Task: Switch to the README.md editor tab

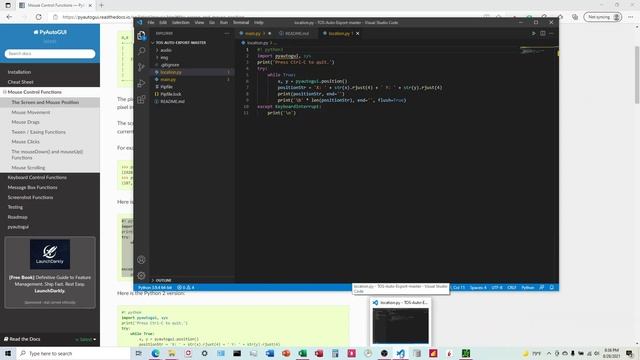Action: click(296, 33)
